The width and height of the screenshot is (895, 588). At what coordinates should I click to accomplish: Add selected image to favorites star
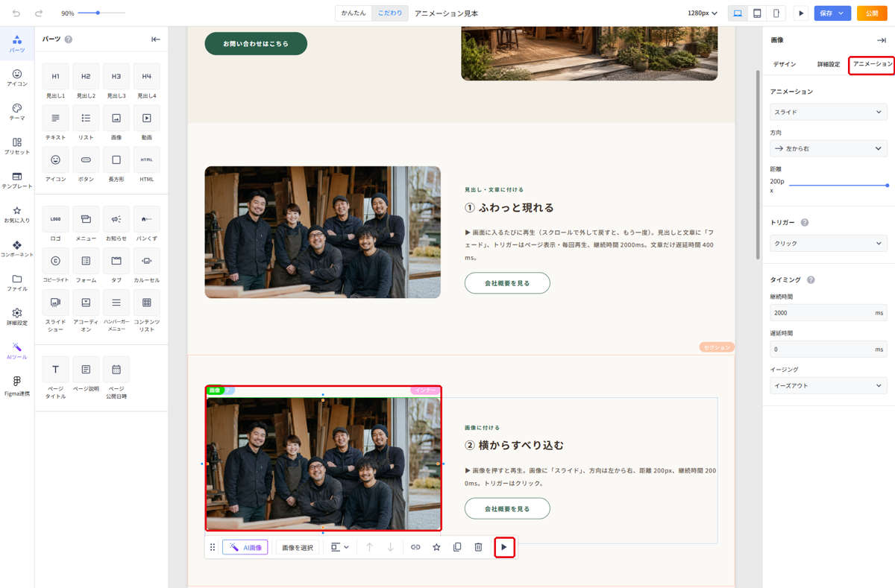(x=436, y=547)
